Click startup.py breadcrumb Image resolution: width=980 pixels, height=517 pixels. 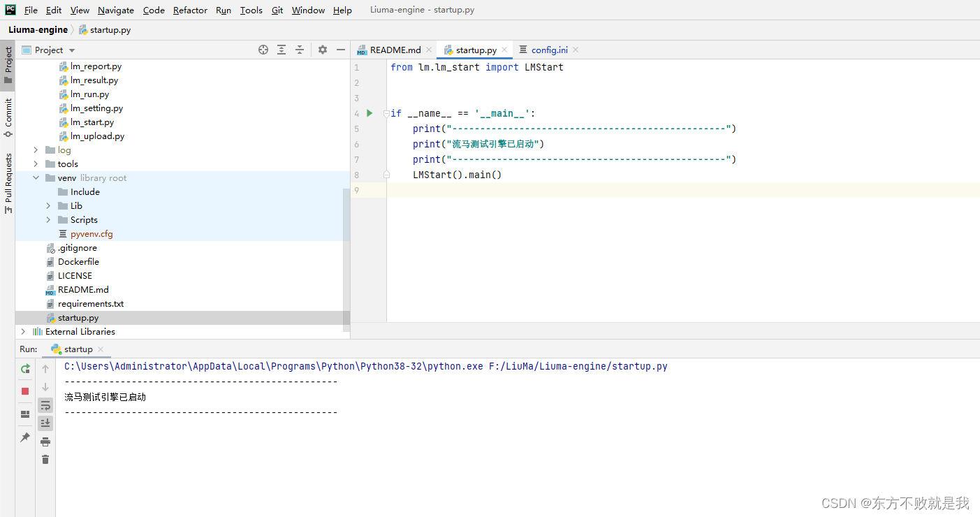tap(105, 30)
